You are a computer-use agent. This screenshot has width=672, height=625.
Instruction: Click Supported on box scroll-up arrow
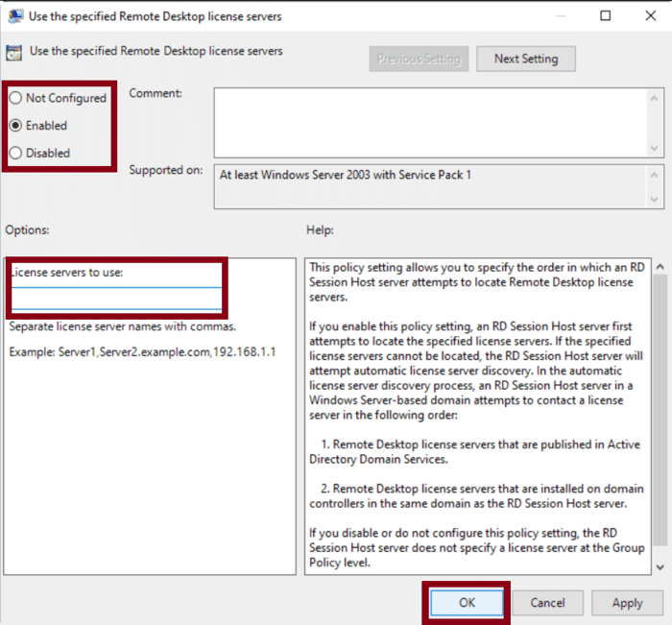655,174
